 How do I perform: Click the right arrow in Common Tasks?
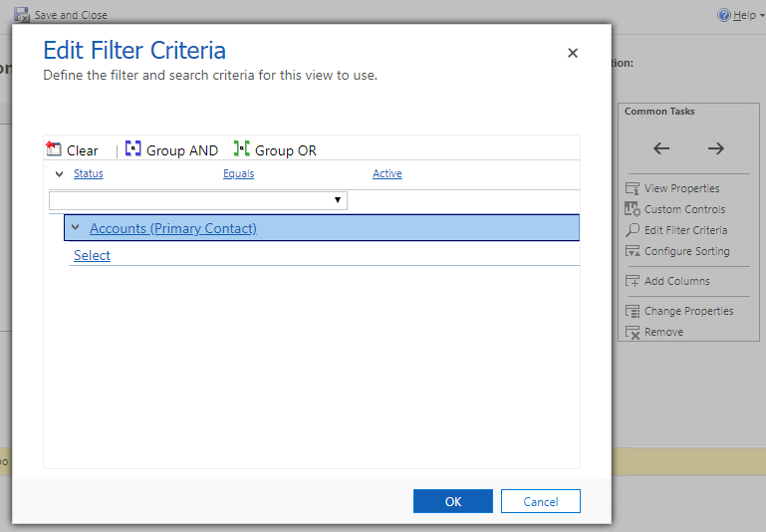(x=715, y=148)
